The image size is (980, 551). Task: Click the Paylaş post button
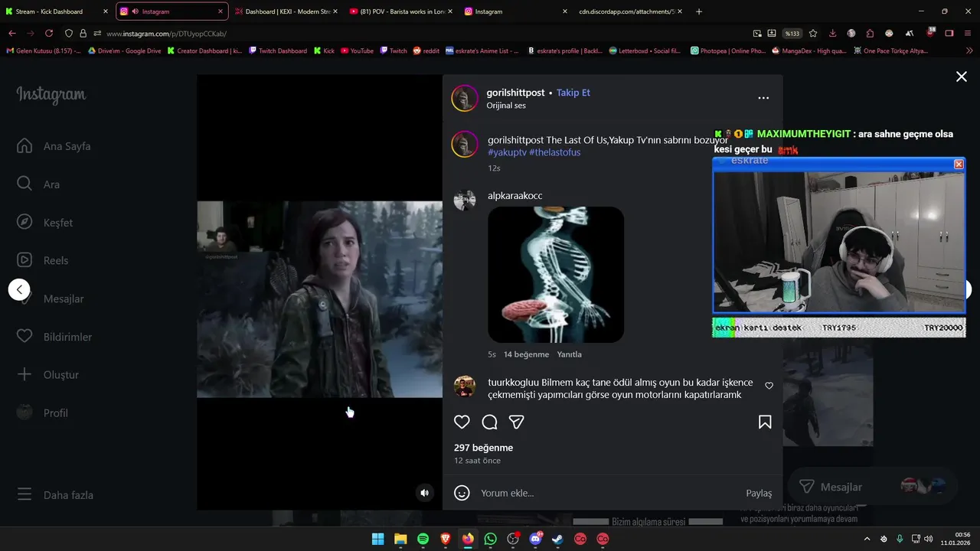(759, 494)
